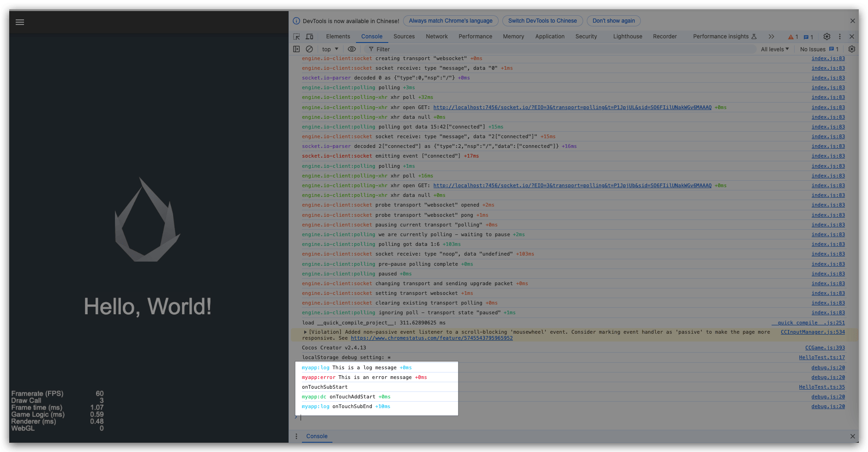Activate the inspect element picker icon
Screen dimensions: 868x452
[296, 37]
